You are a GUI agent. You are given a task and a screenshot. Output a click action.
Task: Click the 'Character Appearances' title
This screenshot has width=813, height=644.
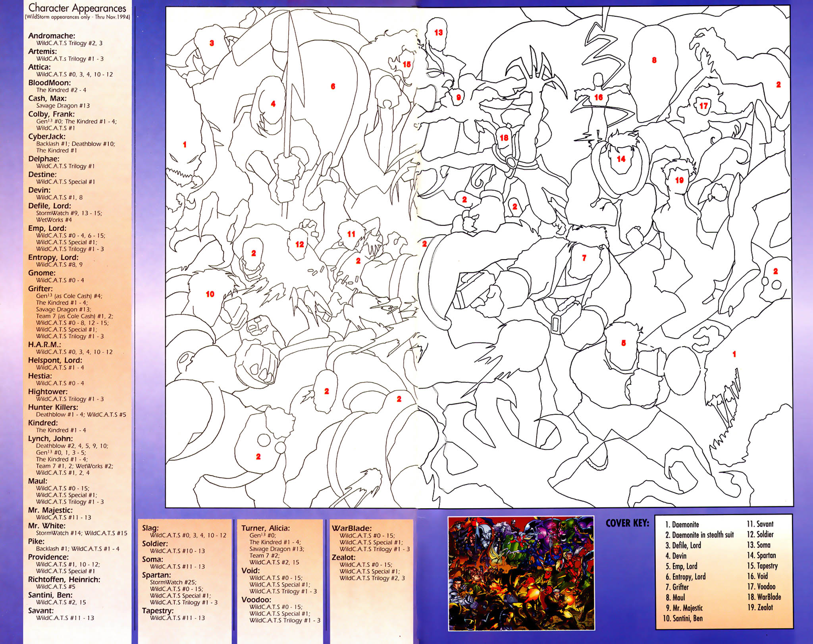point(77,8)
